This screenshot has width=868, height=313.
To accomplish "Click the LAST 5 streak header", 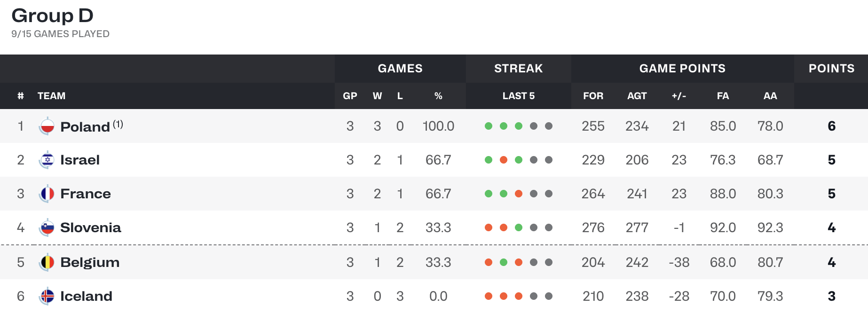I will click(518, 96).
